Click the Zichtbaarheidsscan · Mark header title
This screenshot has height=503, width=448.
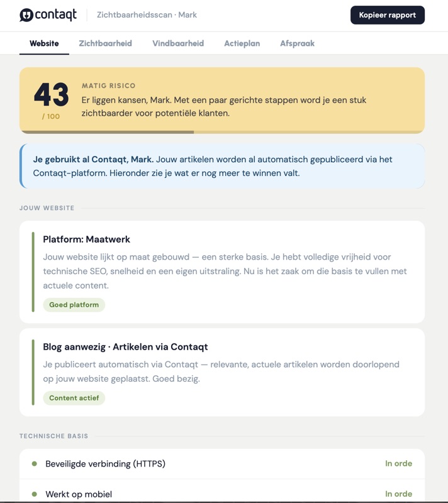pyautogui.click(x=147, y=15)
